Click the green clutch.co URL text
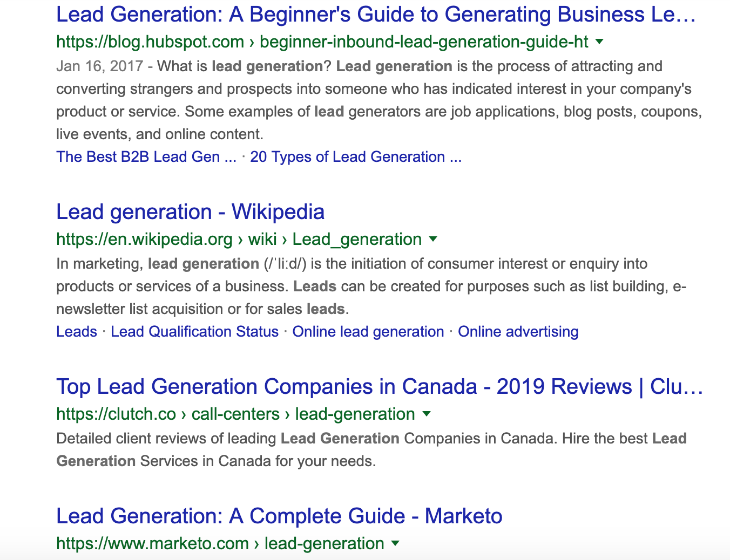This screenshot has width=730, height=560. coord(236,414)
